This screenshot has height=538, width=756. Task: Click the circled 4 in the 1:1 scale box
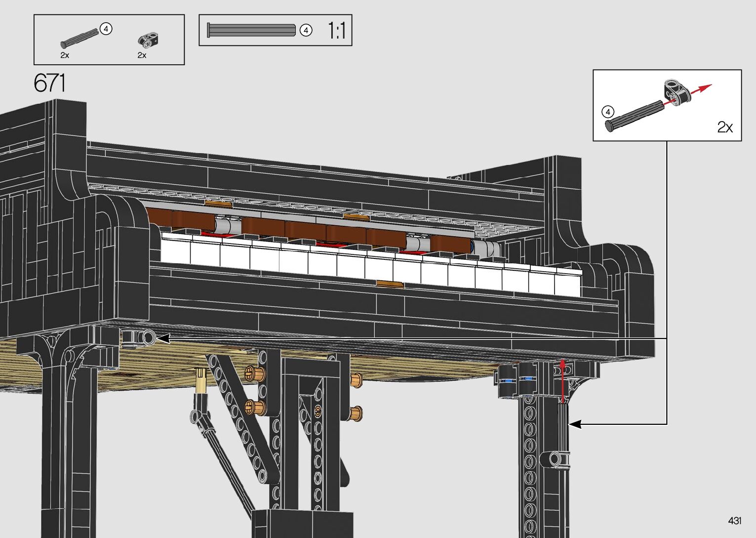click(306, 31)
